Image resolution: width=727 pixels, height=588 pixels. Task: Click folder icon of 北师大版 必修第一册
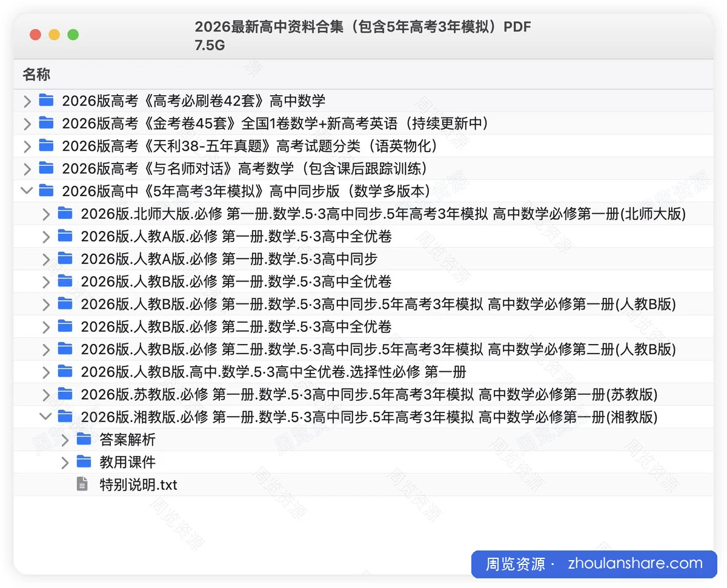[65, 213]
